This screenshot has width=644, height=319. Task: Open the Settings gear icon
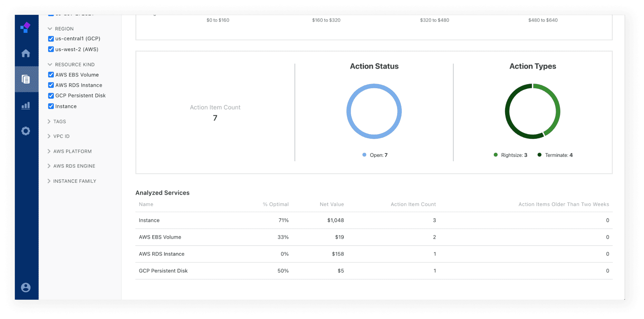pos(26,131)
